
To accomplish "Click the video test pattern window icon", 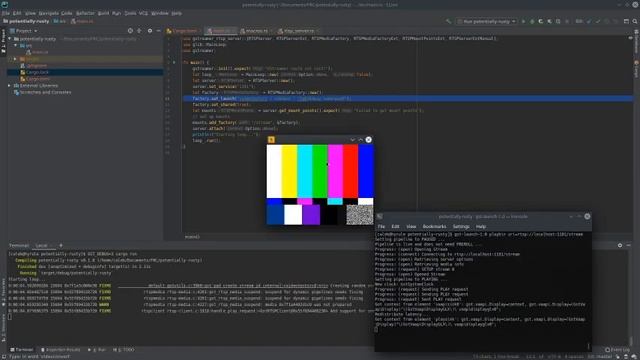I will [271, 140].
